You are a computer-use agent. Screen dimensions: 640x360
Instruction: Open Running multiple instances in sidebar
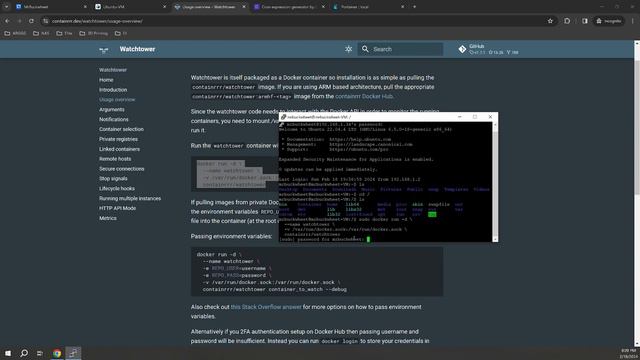130,198
